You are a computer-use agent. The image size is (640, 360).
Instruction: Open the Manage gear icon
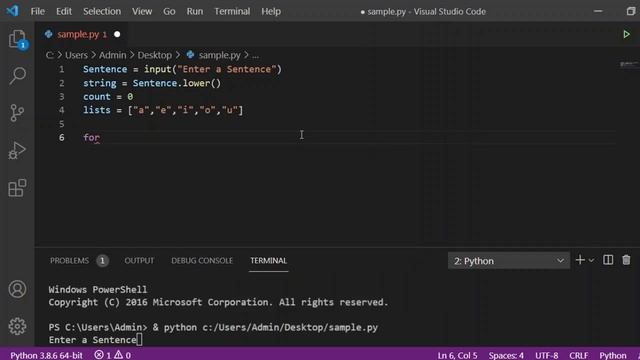[x=17, y=326]
